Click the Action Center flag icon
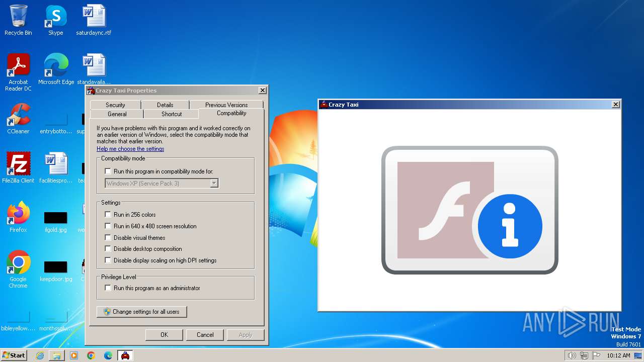 tap(596, 355)
